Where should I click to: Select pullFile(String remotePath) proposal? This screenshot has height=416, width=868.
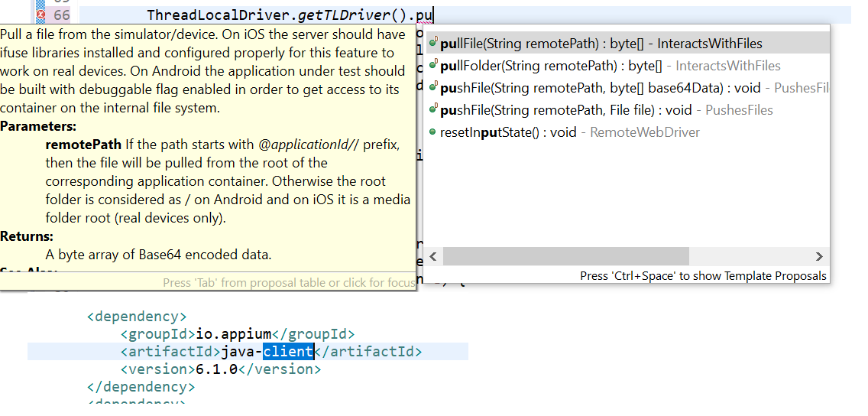(628, 44)
